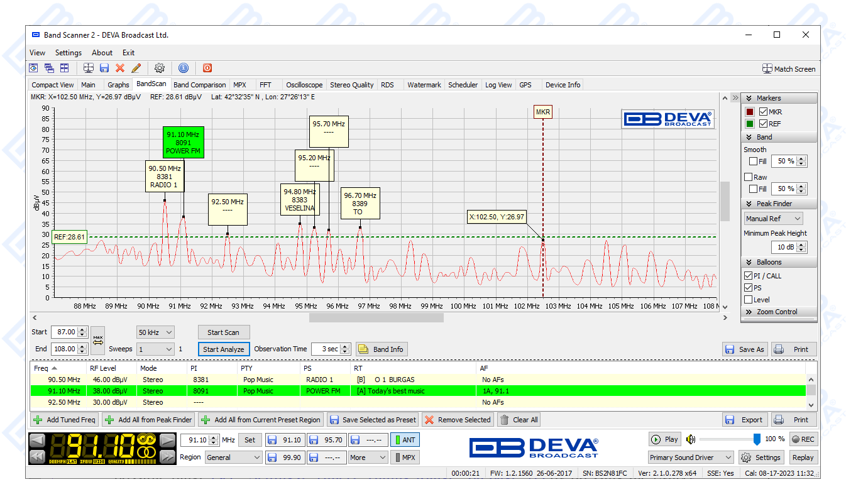The height and width of the screenshot is (504, 846).
Task: Click the speaker volume icon
Action: tap(691, 439)
